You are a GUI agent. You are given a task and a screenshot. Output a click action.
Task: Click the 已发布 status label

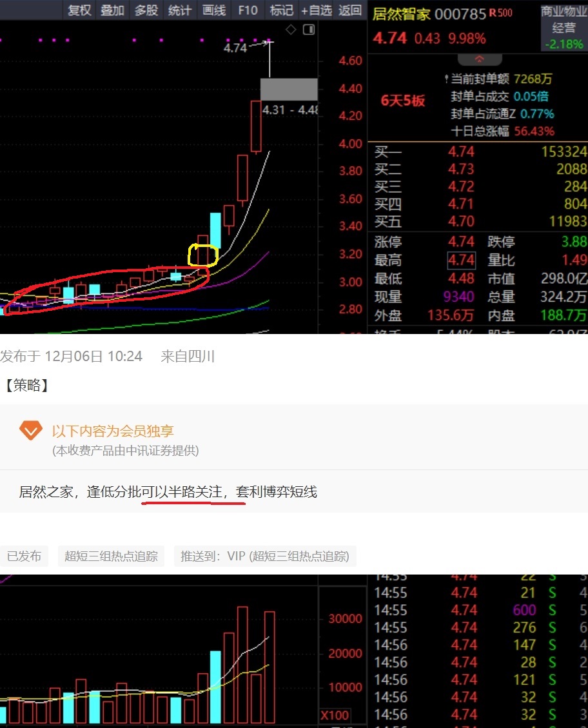click(24, 556)
